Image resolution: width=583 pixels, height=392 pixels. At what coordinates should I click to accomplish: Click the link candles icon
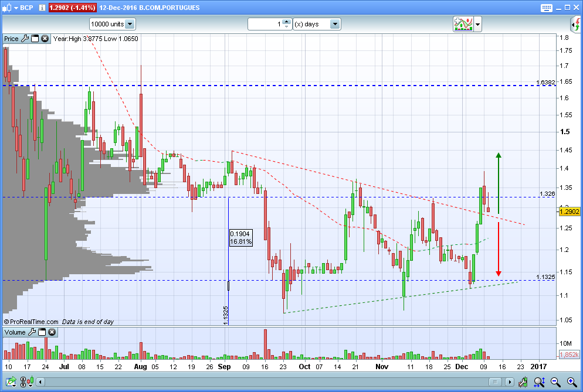pyautogui.click(x=27, y=381)
